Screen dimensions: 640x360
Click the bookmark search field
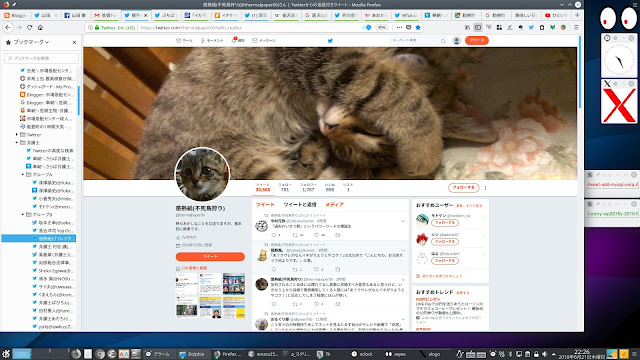[41, 58]
